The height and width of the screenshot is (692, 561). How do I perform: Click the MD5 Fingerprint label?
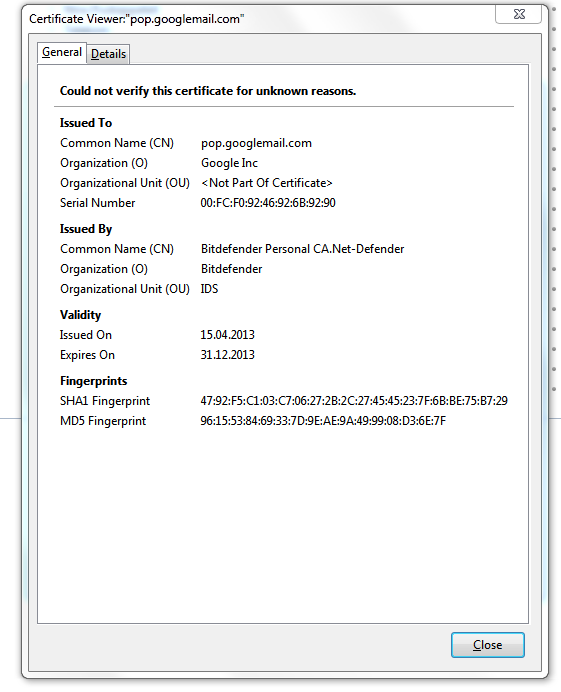click(x=103, y=421)
